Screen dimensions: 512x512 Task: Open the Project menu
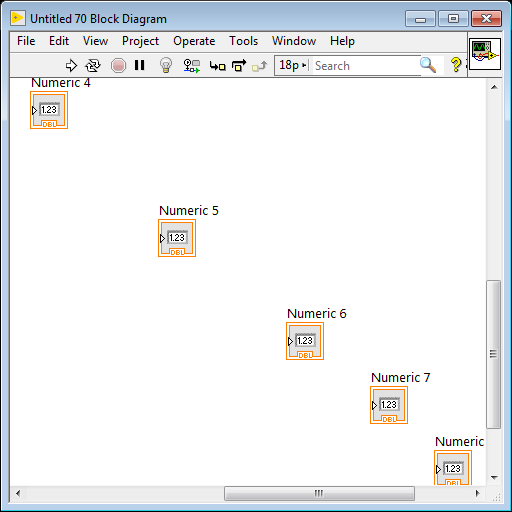pos(140,41)
